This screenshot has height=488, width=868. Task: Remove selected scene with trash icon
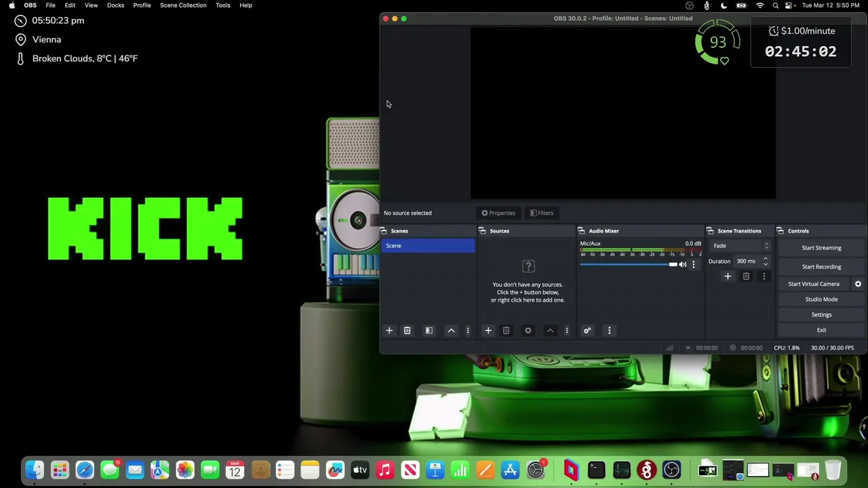[x=407, y=331]
